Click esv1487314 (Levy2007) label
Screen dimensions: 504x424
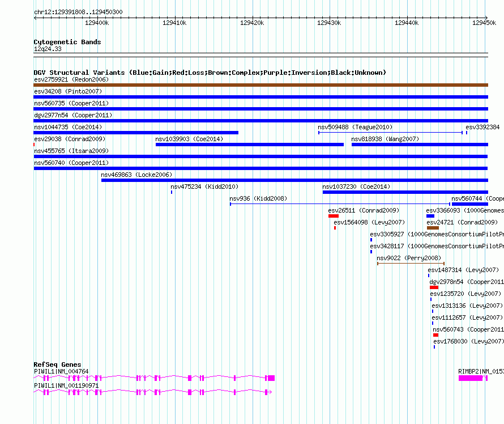(x=463, y=270)
